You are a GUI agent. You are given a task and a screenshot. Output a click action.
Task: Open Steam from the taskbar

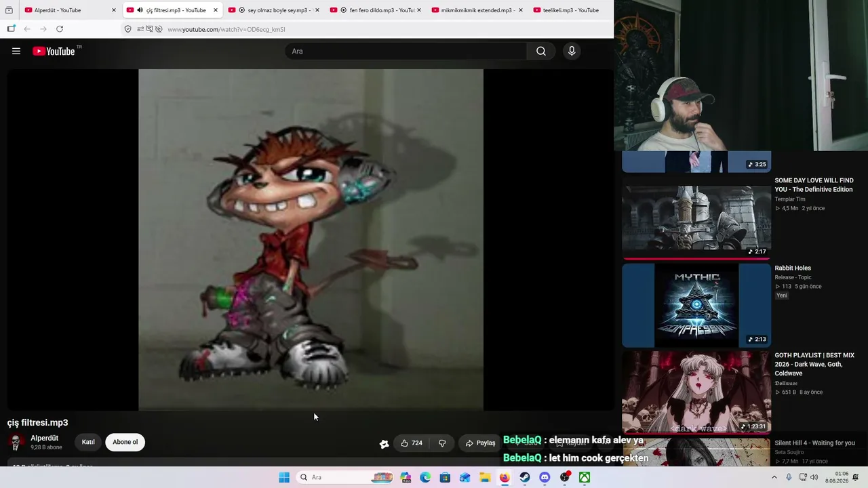point(525,477)
